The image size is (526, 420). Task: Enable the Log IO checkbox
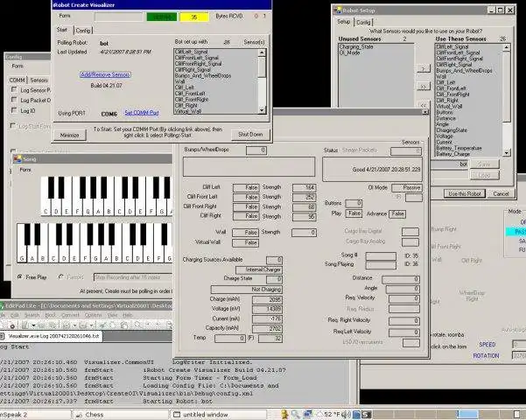click(14, 110)
